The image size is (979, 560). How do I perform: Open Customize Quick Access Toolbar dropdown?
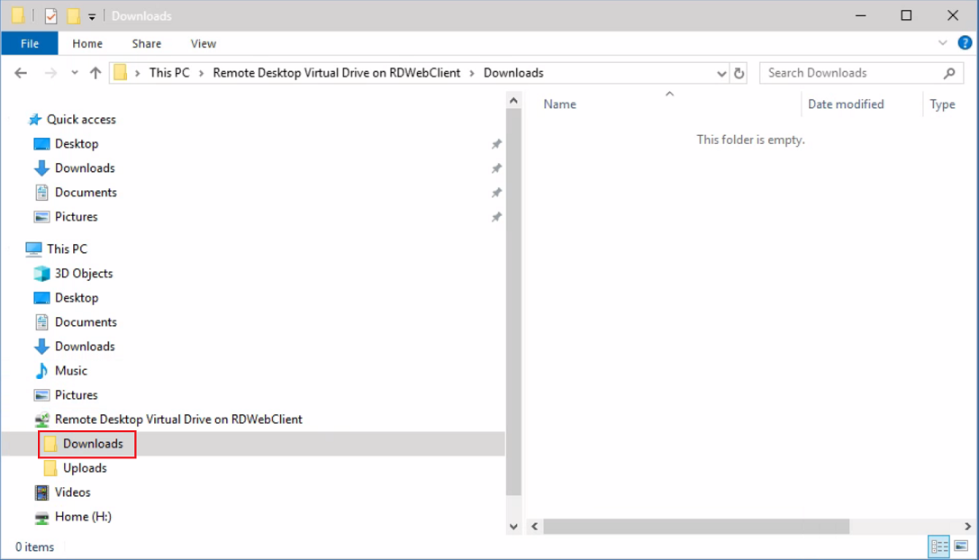tap(92, 17)
